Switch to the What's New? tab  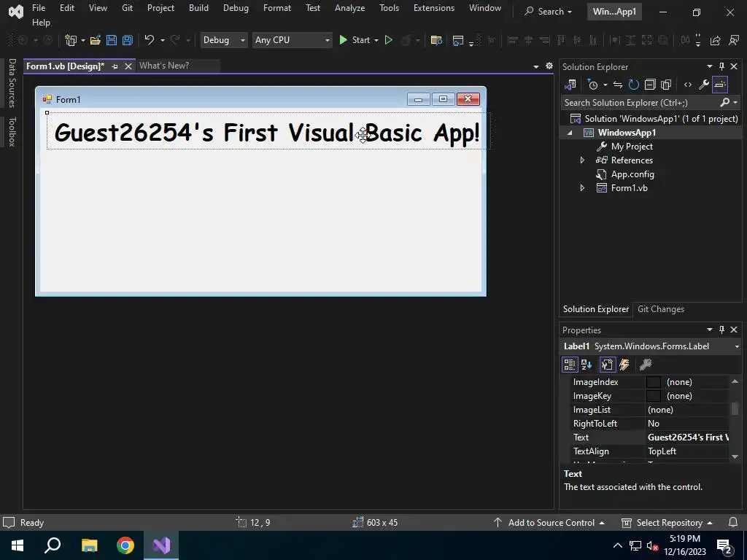[x=164, y=66]
